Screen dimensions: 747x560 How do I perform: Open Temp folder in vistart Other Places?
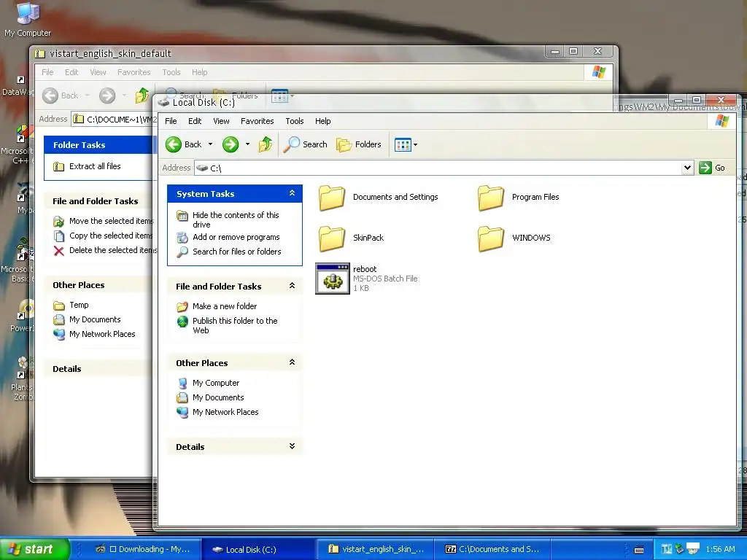[x=79, y=305]
